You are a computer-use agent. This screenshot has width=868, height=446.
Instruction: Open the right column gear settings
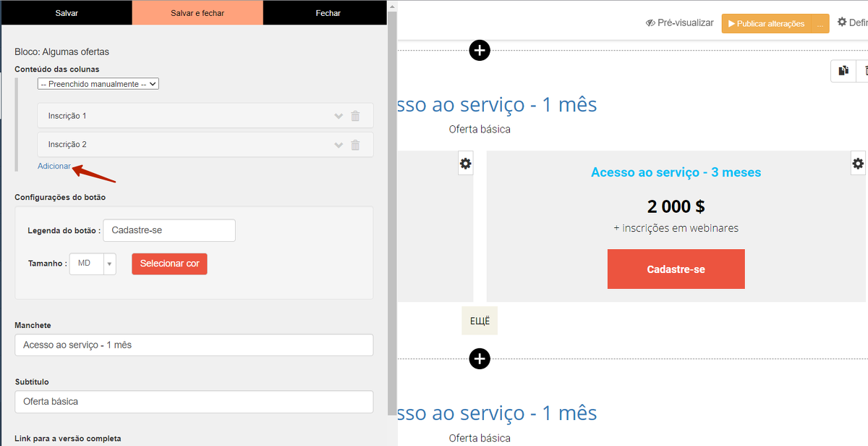point(858,164)
